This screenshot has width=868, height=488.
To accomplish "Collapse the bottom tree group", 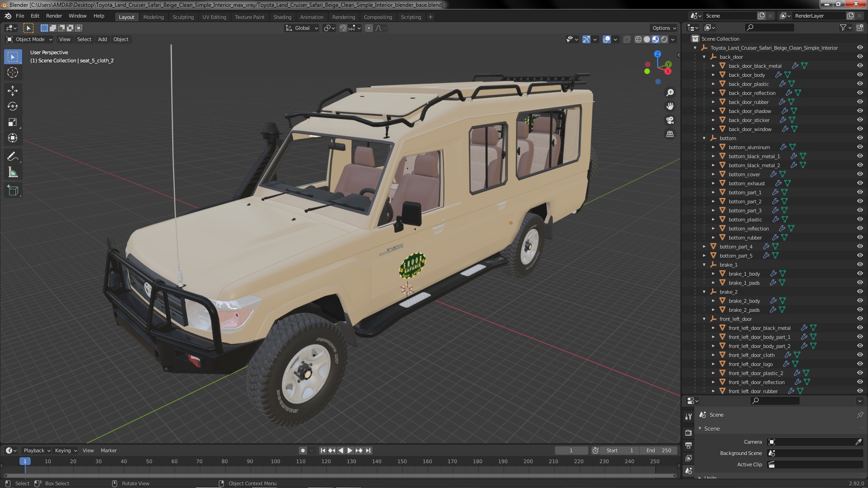I will tap(704, 138).
